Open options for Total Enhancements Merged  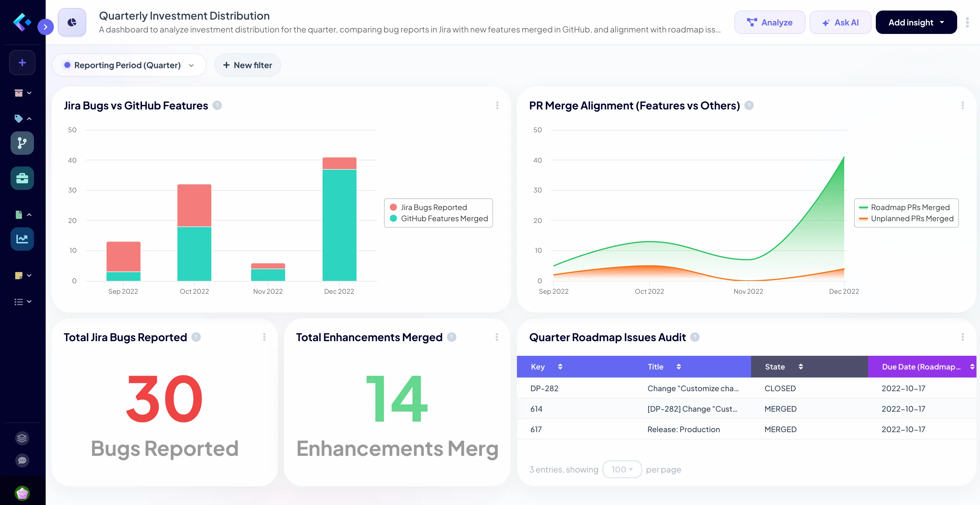point(496,337)
